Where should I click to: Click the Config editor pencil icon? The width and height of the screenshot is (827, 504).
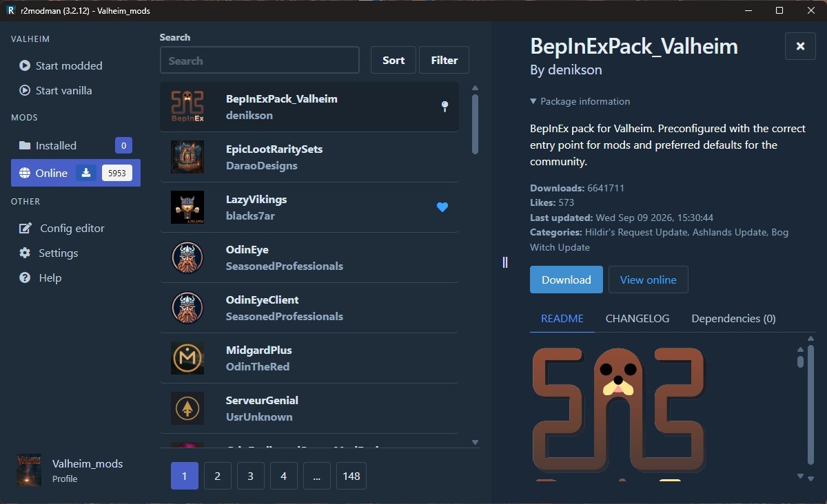tap(25, 228)
